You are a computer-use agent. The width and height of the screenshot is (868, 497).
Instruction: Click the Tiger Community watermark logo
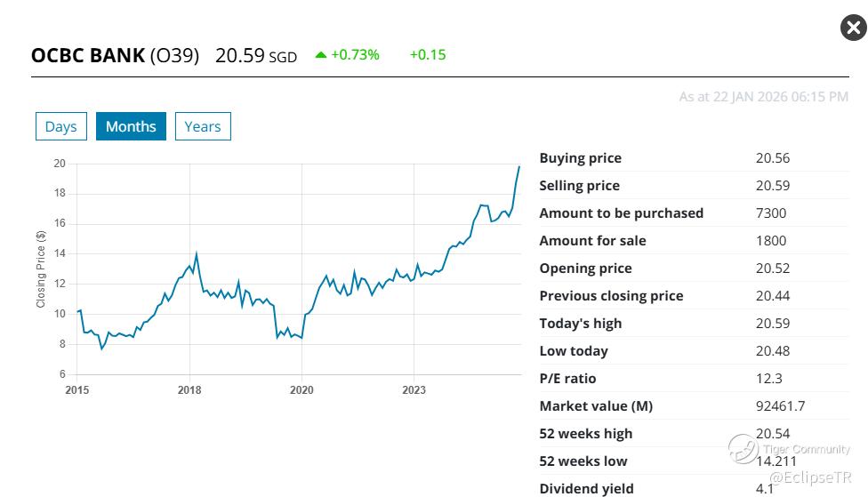(x=743, y=448)
